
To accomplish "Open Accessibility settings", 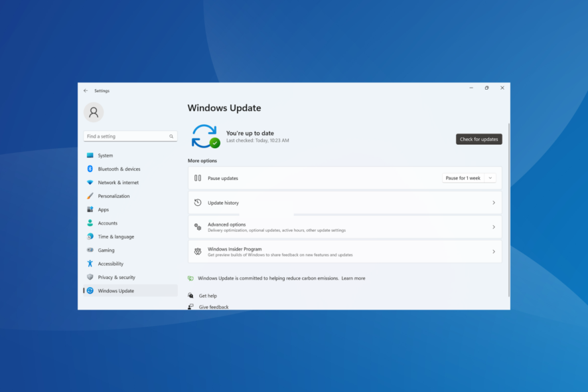I will pos(130,264).
